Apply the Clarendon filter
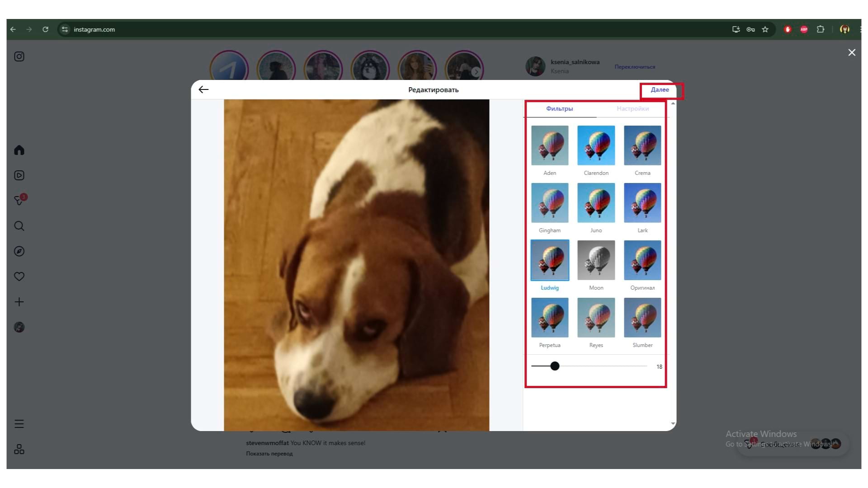The image size is (868, 488). tap(596, 145)
